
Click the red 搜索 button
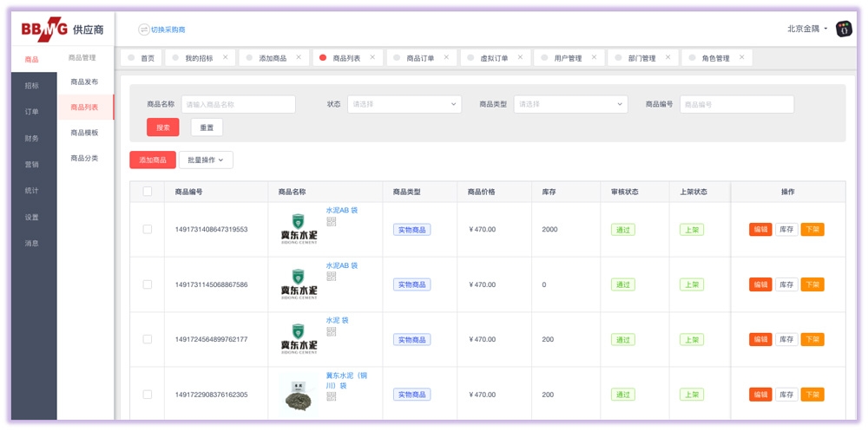pyautogui.click(x=163, y=127)
